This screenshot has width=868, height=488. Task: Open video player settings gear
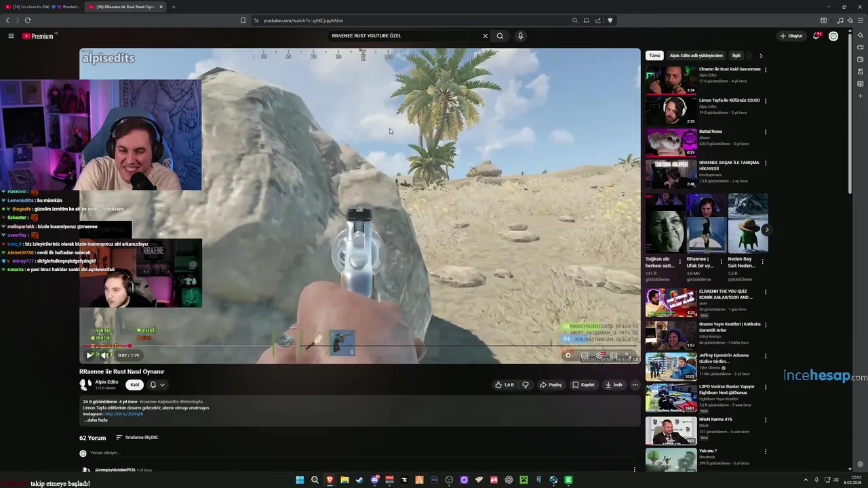click(599, 355)
